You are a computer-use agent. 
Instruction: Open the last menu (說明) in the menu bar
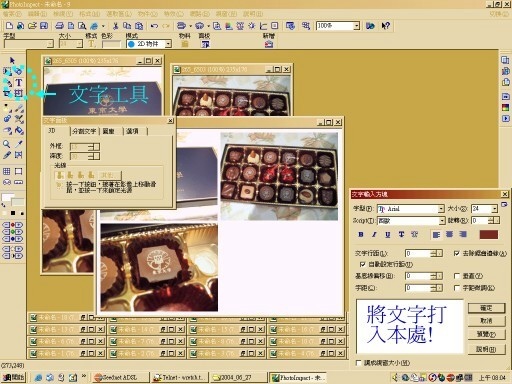(x=253, y=14)
